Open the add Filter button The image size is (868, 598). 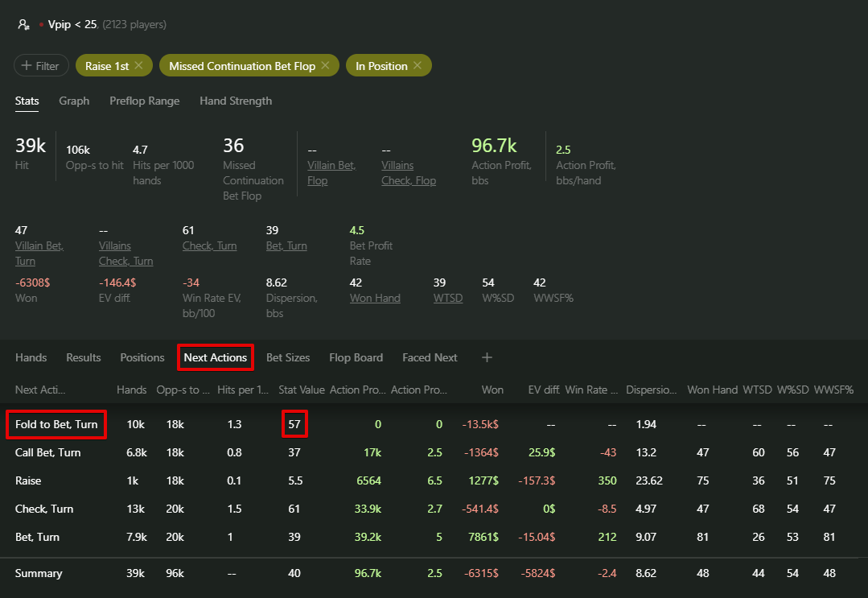pos(41,66)
